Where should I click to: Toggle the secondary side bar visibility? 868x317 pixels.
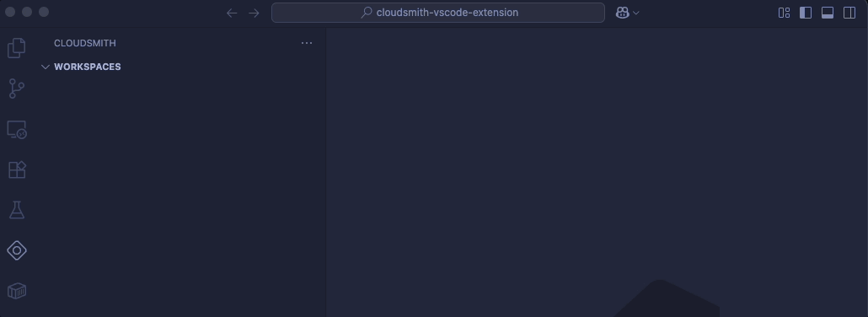(x=849, y=13)
